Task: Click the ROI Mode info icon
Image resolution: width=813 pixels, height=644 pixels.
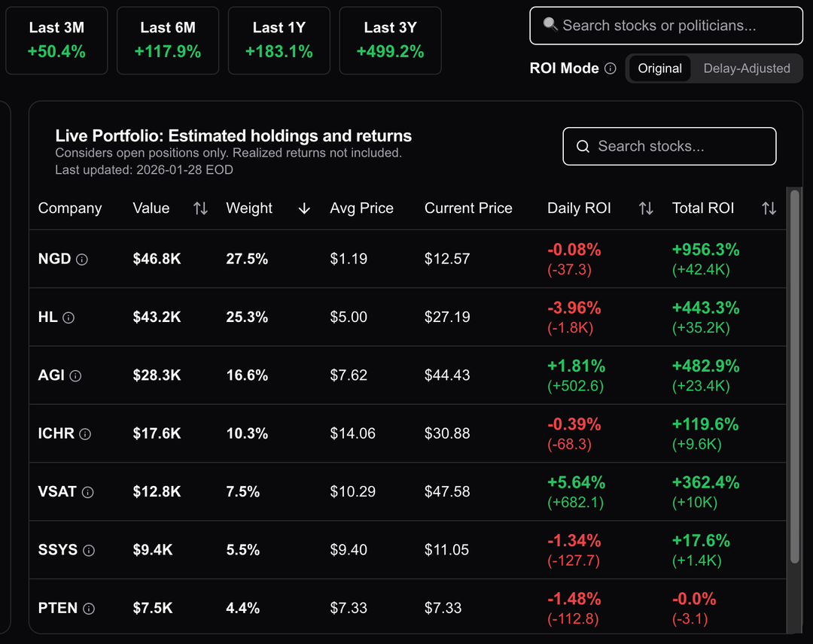Action: (x=611, y=68)
